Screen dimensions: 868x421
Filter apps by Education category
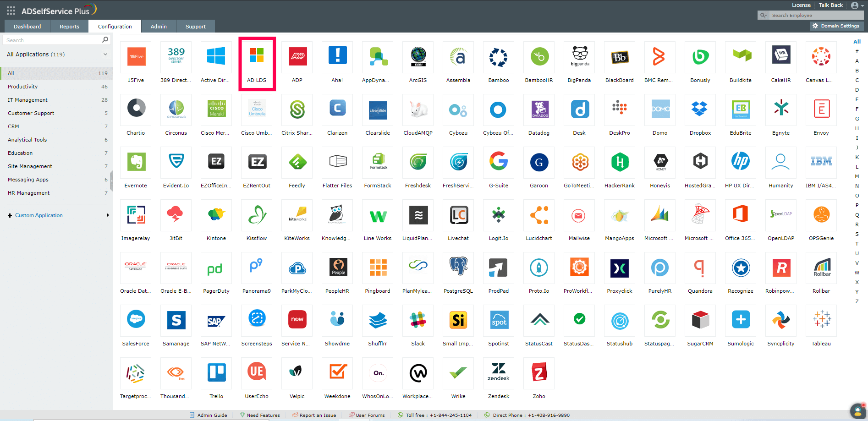point(56,153)
